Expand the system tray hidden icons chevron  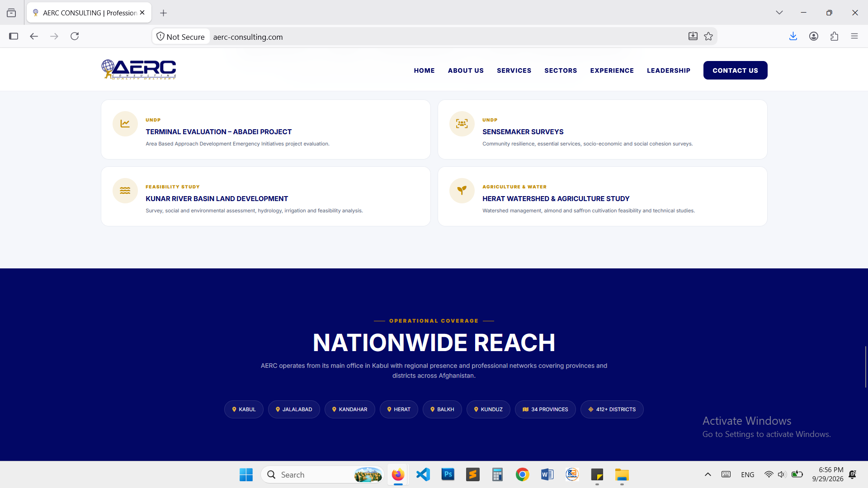(708, 474)
